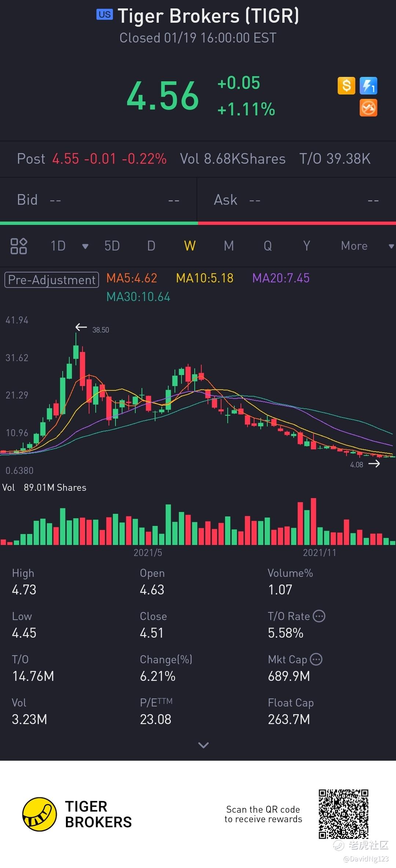
Task: Tap the Vol 89.01M Shares label
Action: click(x=44, y=487)
